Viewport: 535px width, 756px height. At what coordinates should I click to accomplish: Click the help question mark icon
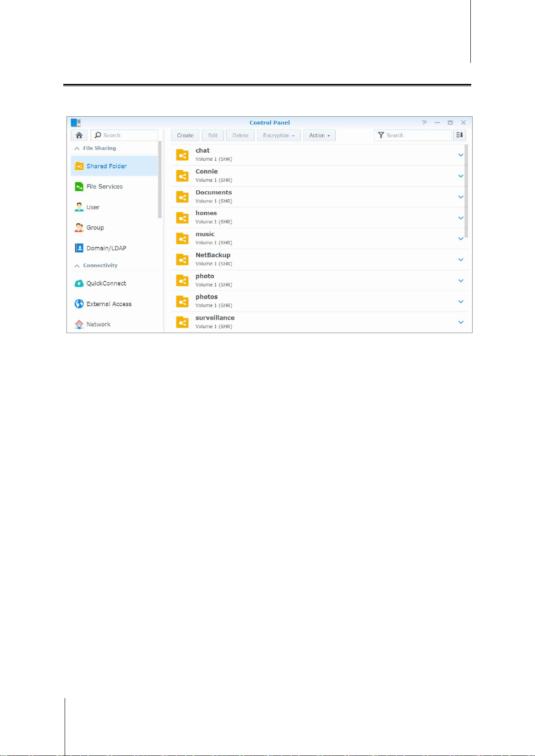(x=424, y=123)
